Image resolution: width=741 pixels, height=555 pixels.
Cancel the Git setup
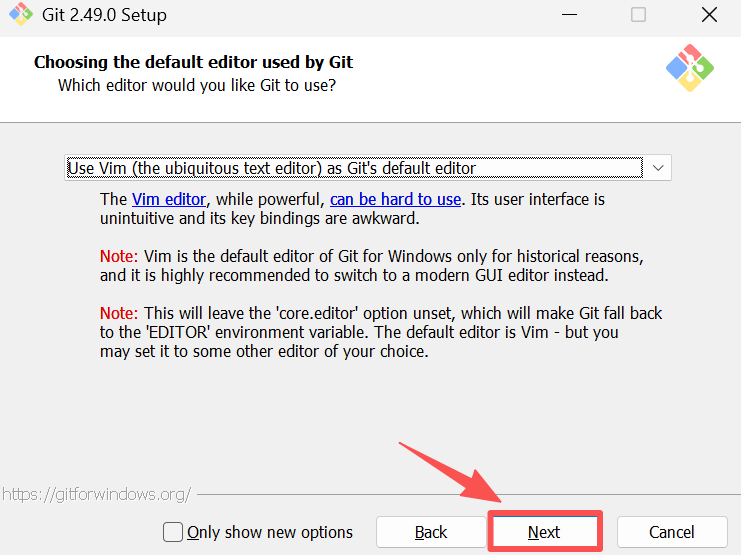[672, 532]
